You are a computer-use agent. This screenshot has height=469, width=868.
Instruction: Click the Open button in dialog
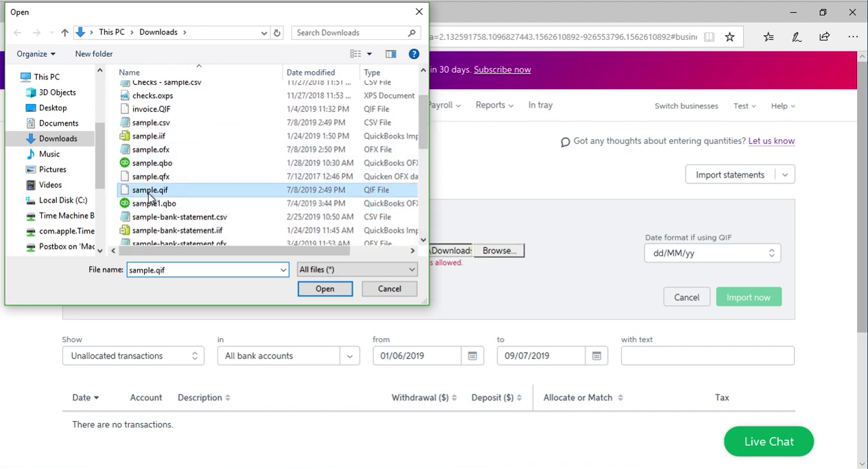[x=325, y=289]
